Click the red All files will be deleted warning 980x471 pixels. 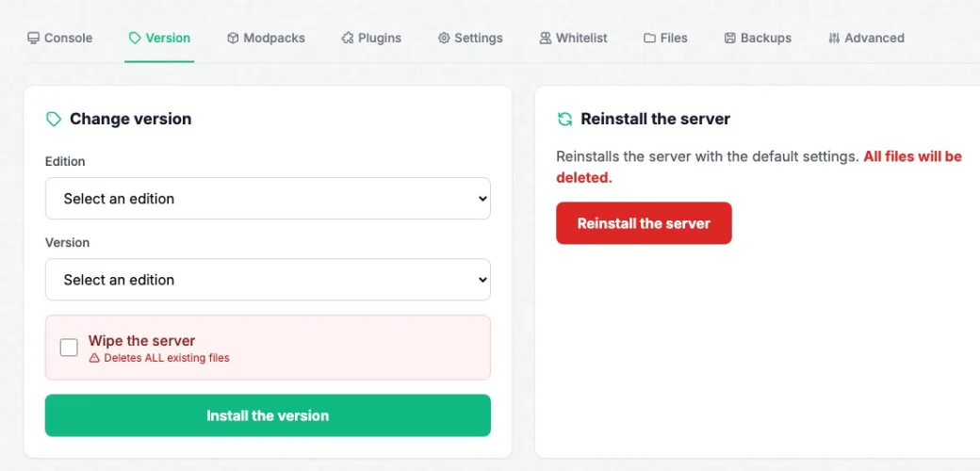(759, 167)
